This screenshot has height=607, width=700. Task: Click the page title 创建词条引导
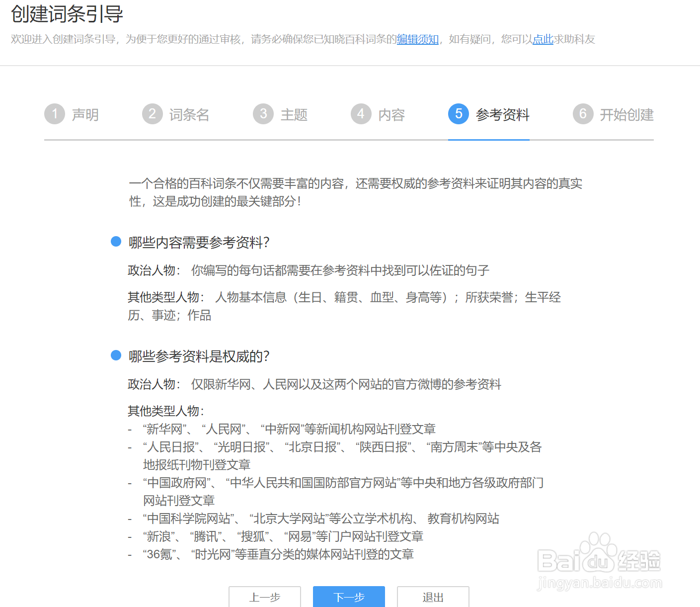point(67,14)
